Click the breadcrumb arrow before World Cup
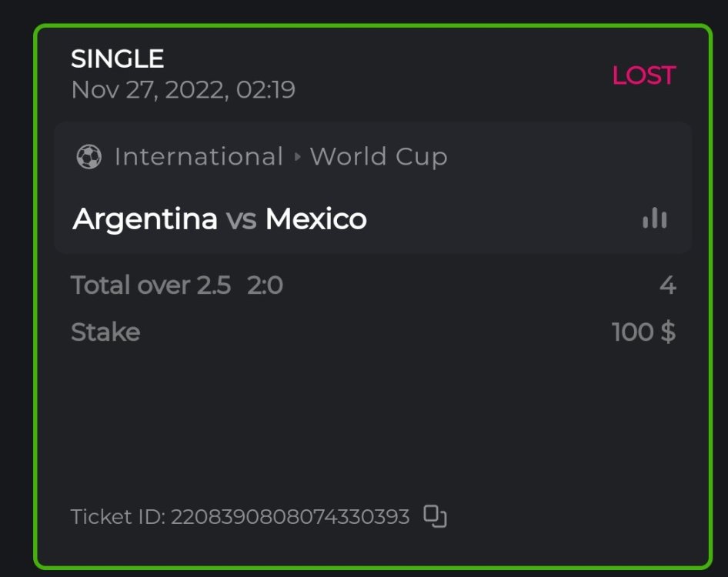This screenshot has width=728, height=577. 297,157
